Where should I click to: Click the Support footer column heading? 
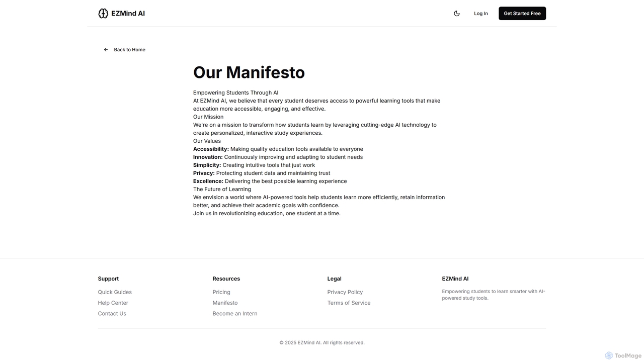pos(108,279)
